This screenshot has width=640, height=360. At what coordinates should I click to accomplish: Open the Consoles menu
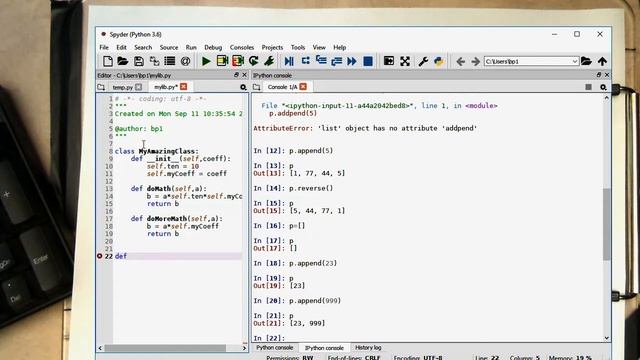click(x=242, y=47)
